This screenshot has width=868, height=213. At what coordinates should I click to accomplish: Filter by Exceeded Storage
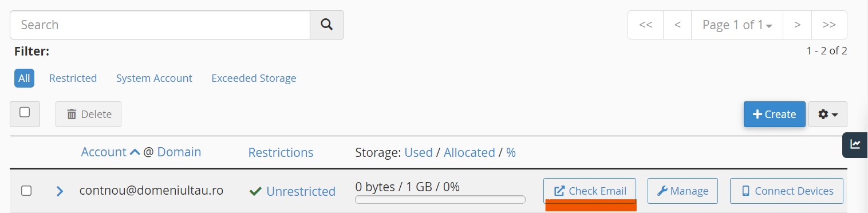(x=254, y=78)
